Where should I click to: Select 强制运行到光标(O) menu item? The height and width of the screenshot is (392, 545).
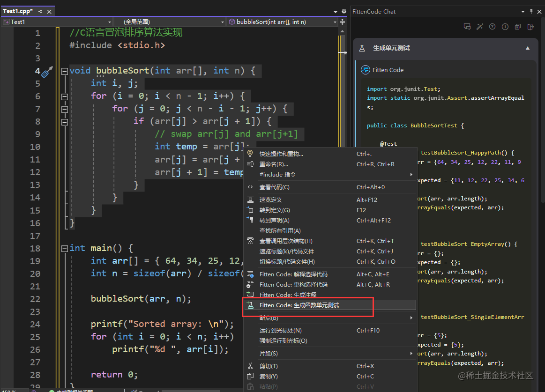click(330, 341)
